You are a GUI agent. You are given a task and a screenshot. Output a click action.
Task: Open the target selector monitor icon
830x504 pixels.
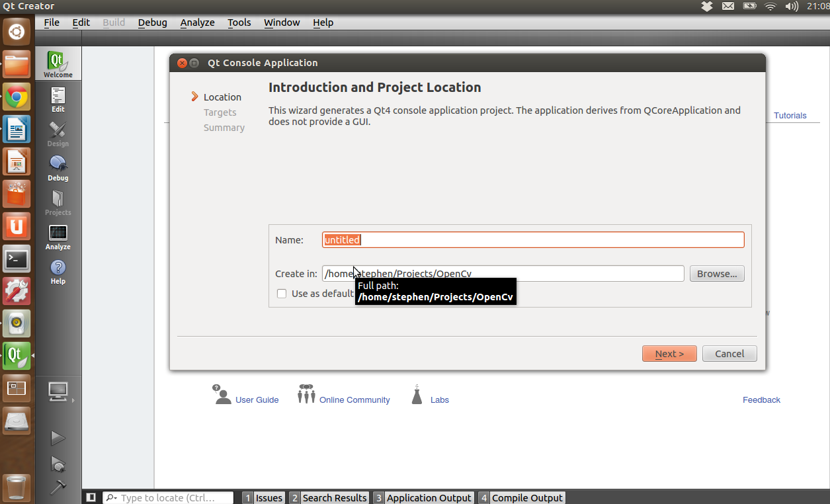point(58,392)
